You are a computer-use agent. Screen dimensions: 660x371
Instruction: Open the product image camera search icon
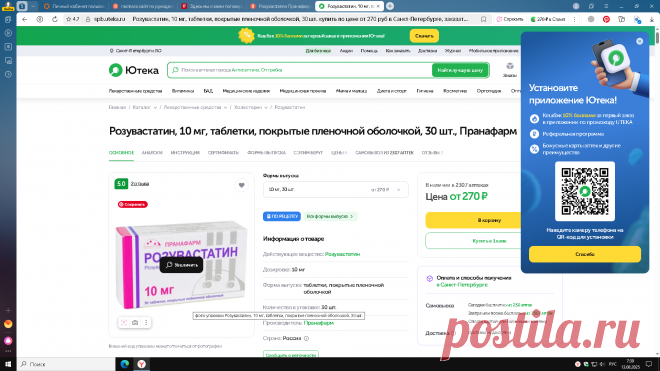click(135, 323)
